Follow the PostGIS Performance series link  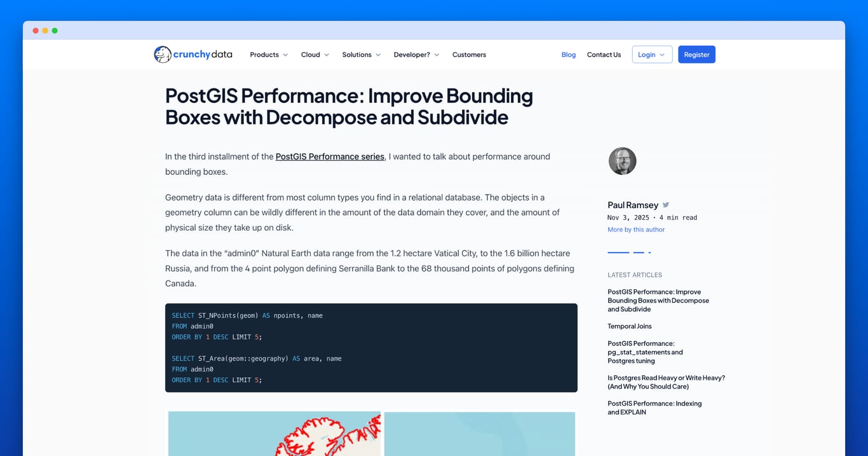pyautogui.click(x=330, y=156)
